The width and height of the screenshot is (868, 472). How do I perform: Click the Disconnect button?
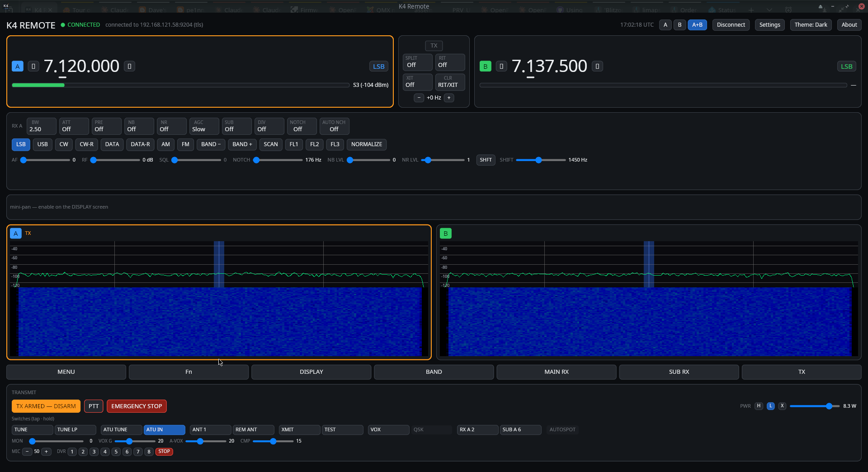point(731,25)
